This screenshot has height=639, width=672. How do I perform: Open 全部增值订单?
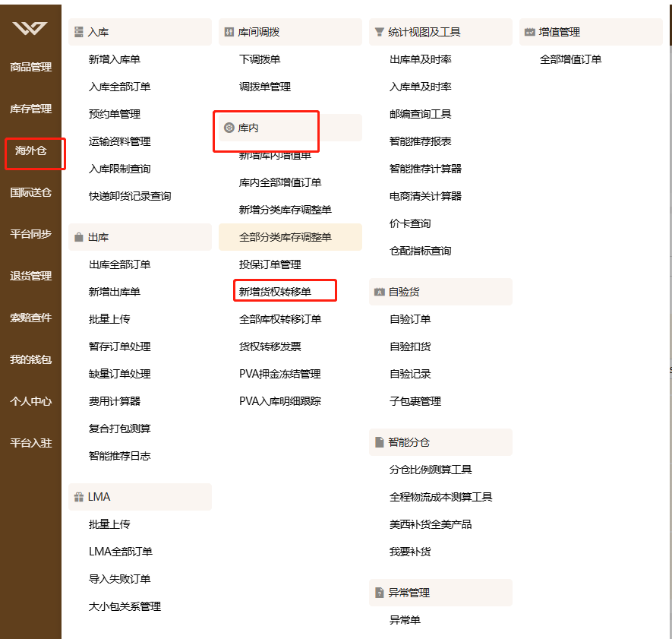571,59
